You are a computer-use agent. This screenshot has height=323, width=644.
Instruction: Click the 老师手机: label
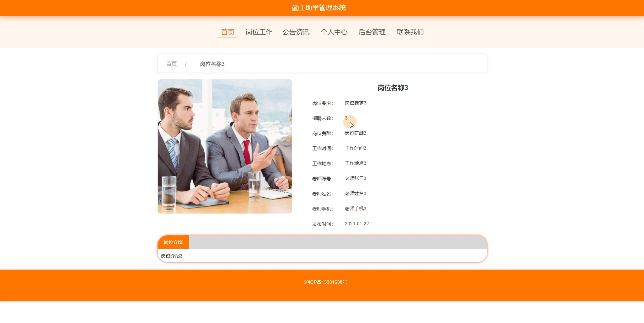coord(322,209)
